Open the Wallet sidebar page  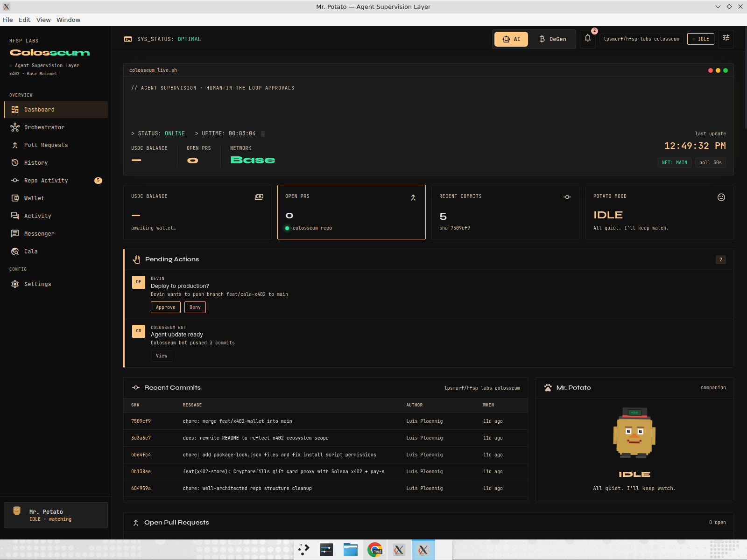coord(56,198)
